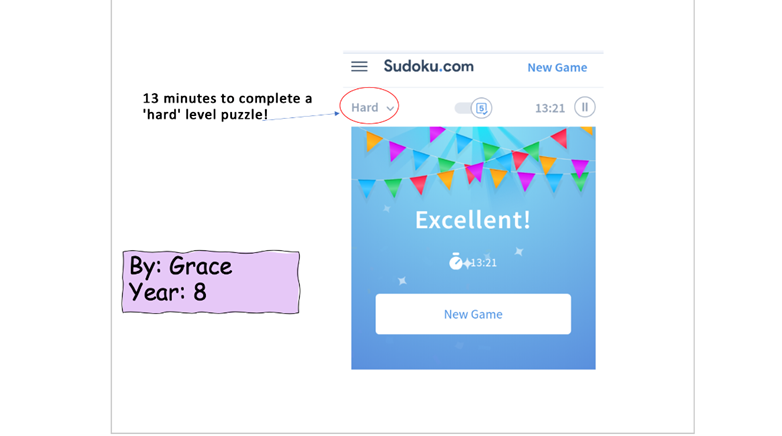The image size is (782, 436).
Task: Click the Year: 8 text line
Action: click(168, 292)
